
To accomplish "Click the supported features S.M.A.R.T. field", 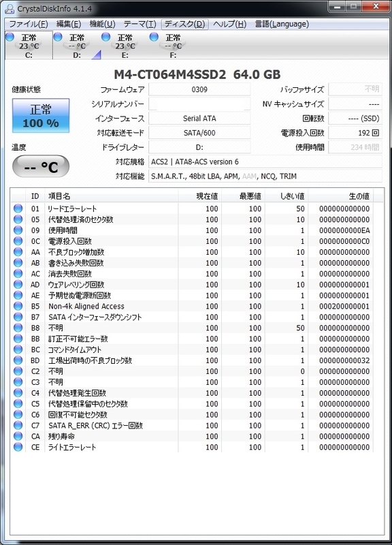I will click(265, 176).
